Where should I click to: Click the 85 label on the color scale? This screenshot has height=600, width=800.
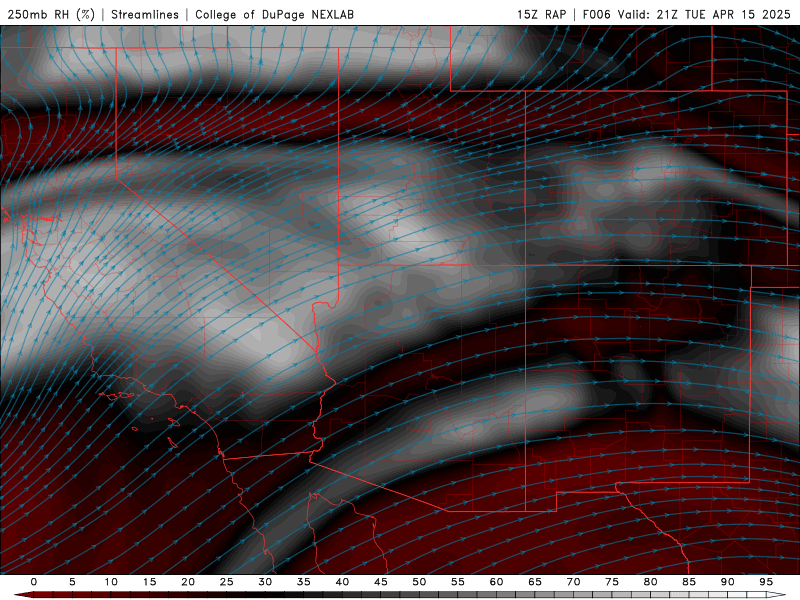pos(689,582)
